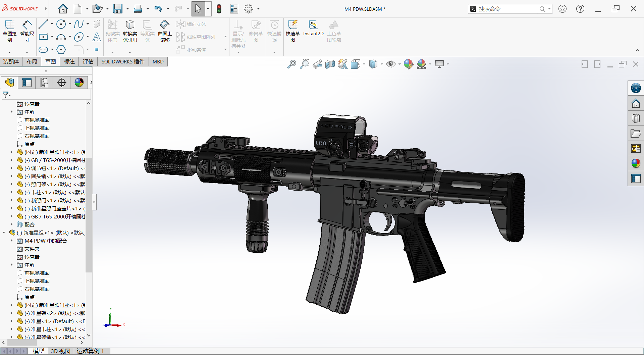This screenshot has height=355, width=644.
Task: Open Appearances task pane color ball
Action: [x=636, y=163]
